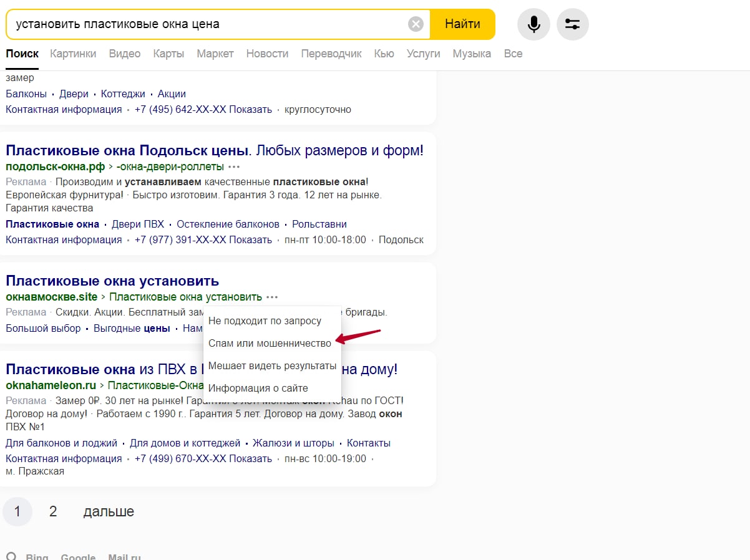Open the oknahameleon.ru domain link
The height and width of the screenshot is (560, 750).
coord(51,385)
